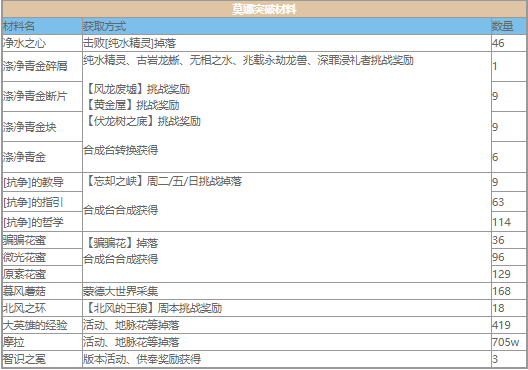Select the '[抗争]的哲学' material cell

(42, 222)
